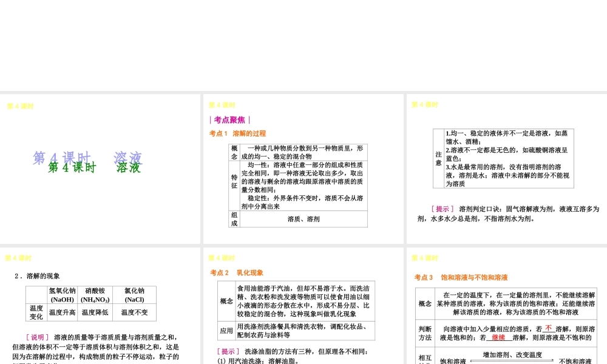Image resolution: width=607 pixels, height=364 pixels.
Task: Click the heading '考点3 饱和溶液与不饱和溶液'
Action: click(x=461, y=277)
